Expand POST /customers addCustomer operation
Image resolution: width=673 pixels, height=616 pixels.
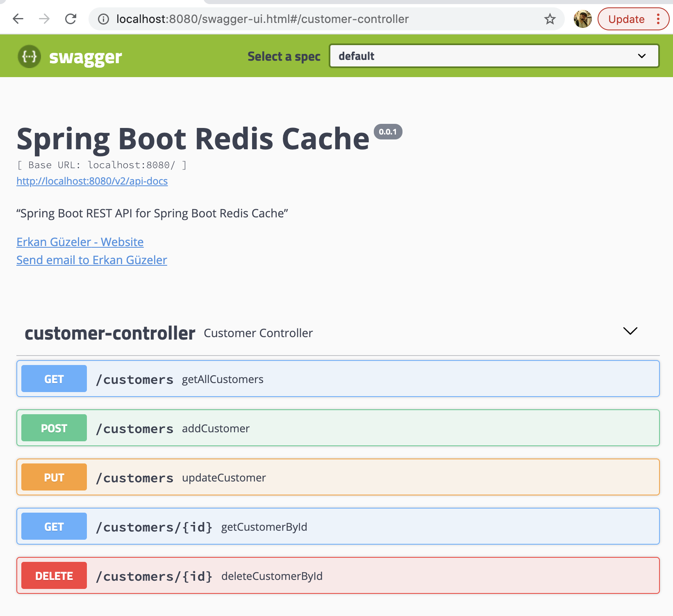pyautogui.click(x=338, y=428)
